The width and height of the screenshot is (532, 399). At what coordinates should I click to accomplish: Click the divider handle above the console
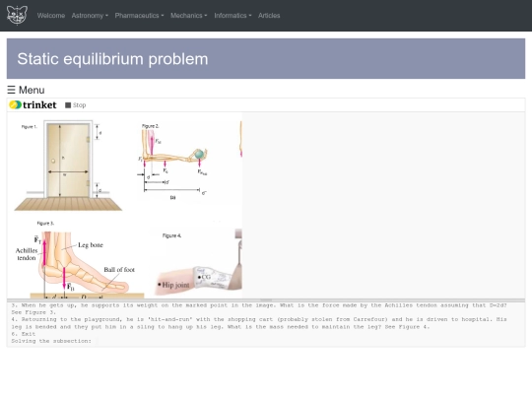[x=266, y=300]
